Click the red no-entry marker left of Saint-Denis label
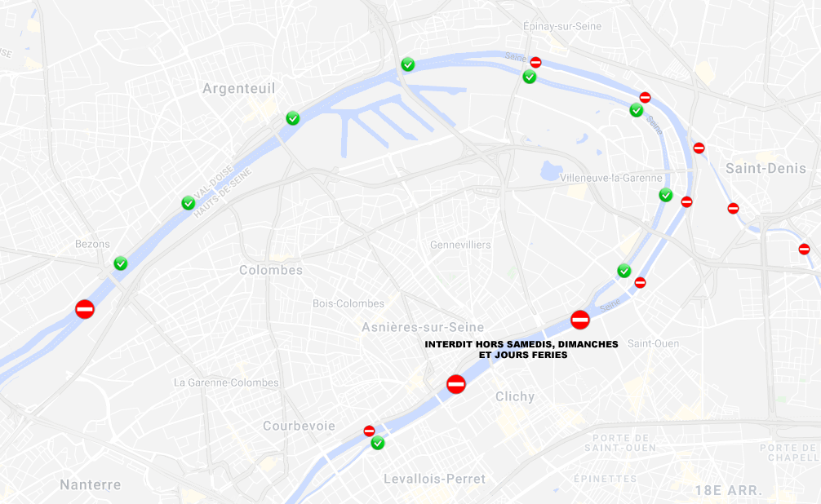The height and width of the screenshot is (504, 821). tap(699, 148)
